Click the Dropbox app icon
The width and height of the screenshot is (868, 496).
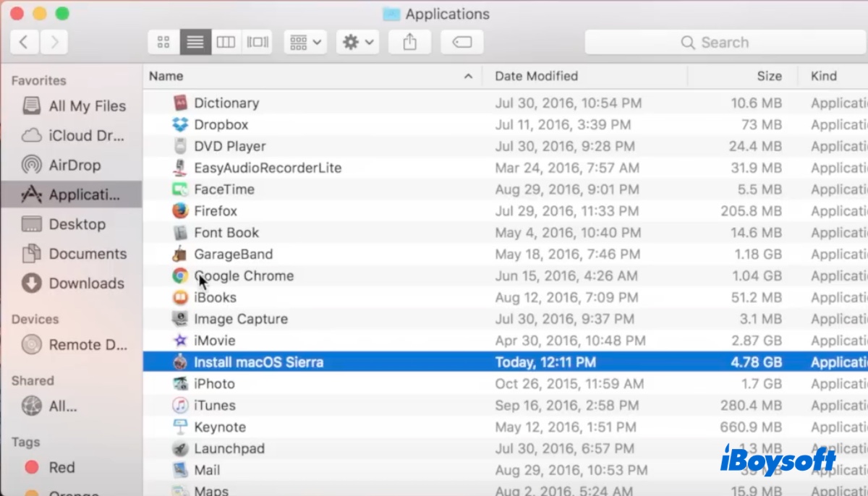pyautogui.click(x=180, y=124)
